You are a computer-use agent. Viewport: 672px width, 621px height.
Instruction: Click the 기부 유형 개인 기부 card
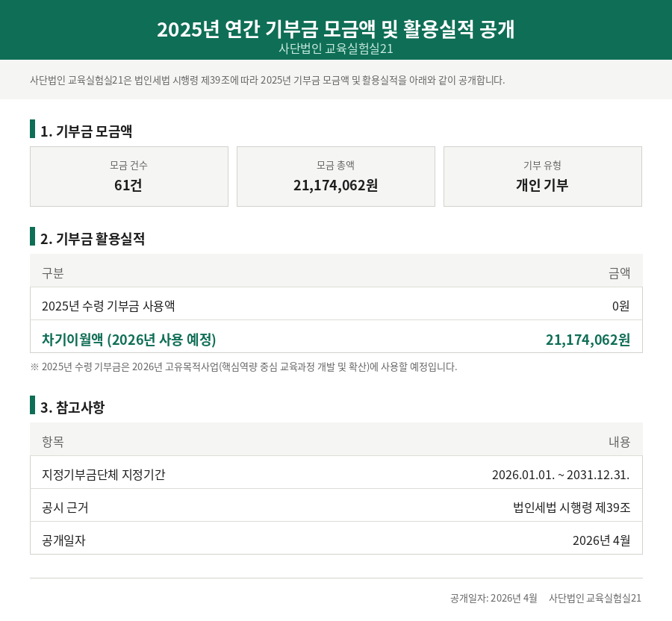(543, 176)
